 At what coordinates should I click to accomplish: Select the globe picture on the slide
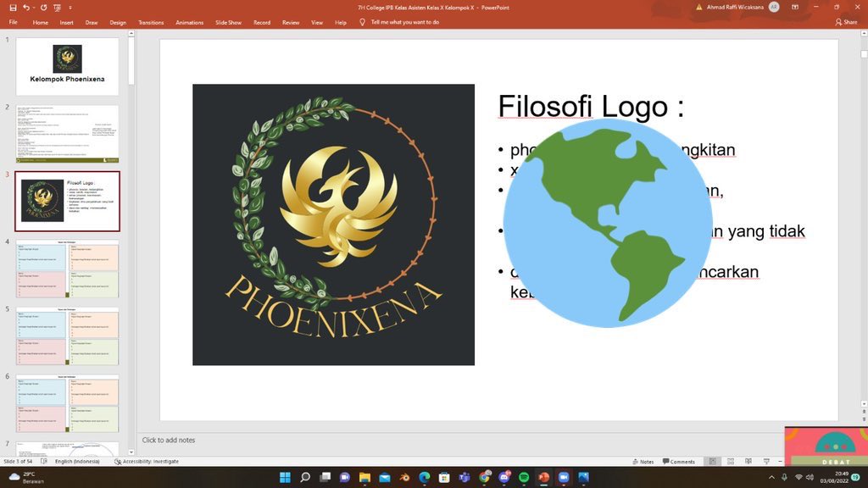point(607,223)
